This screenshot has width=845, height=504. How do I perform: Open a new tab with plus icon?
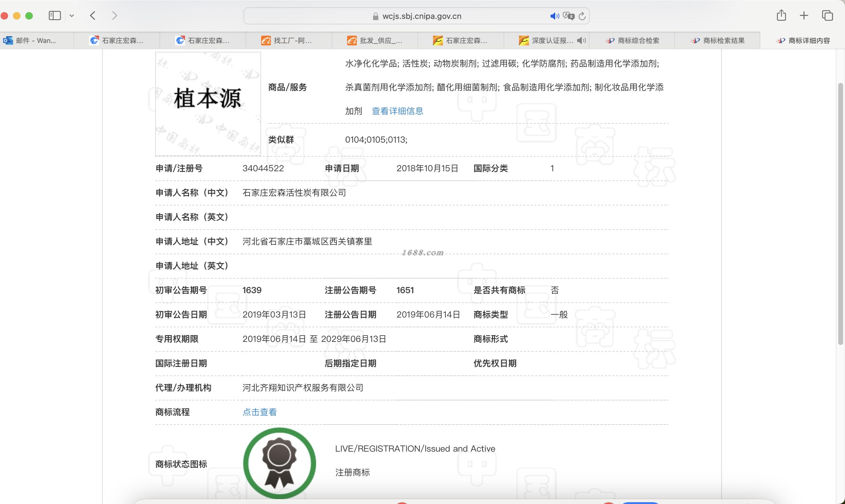click(x=804, y=16)
